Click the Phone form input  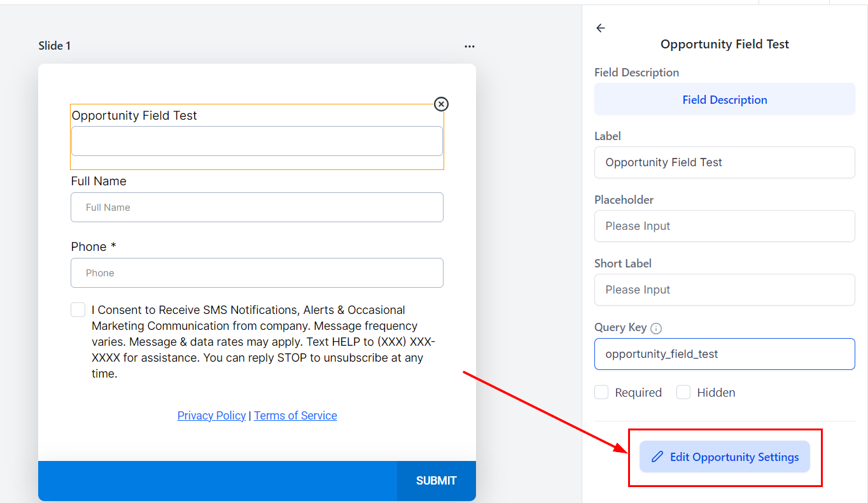[257, 273]
